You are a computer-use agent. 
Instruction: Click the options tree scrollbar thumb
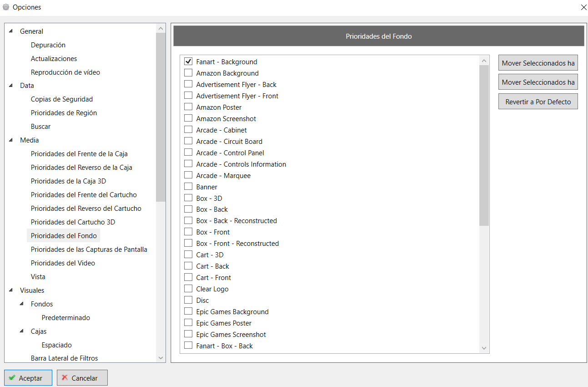click(x=161, y=117)
